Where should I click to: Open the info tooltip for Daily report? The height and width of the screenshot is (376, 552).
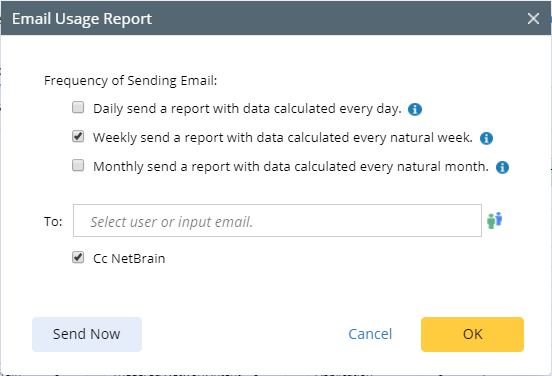[415, 109]
